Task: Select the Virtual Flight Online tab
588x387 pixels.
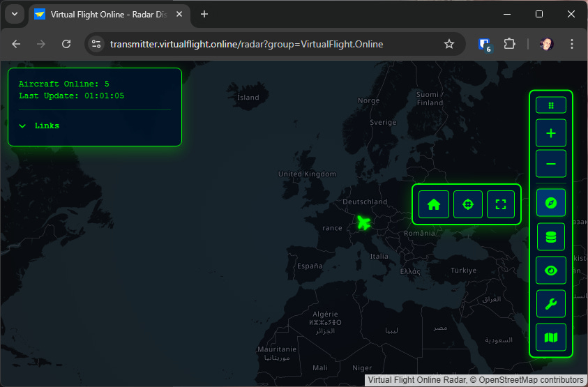Action: (x=109, y=14)
